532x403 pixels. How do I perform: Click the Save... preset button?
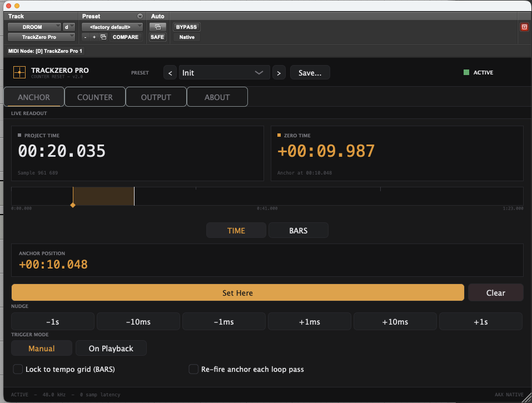(x=310, y=73)
